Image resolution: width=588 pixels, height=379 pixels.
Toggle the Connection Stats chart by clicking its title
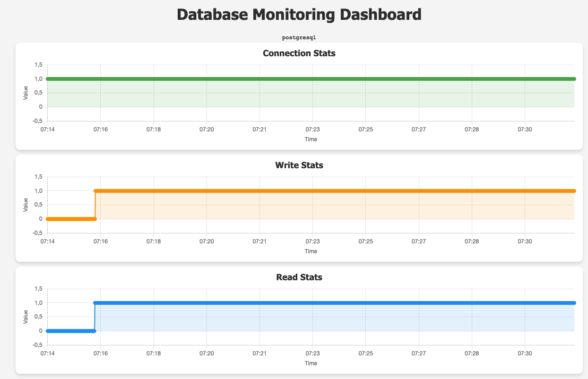click(299, 53)
